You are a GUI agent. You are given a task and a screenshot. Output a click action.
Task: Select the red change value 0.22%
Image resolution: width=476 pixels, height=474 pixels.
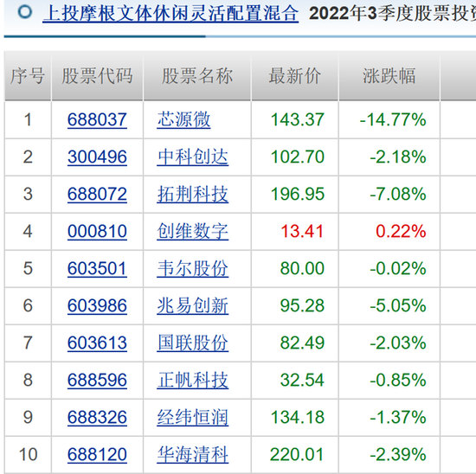[x=401, y=231]
